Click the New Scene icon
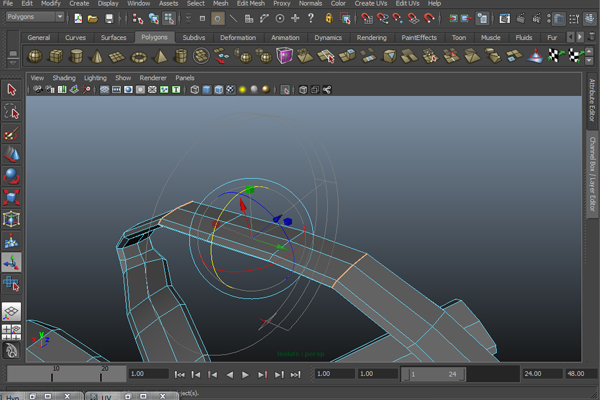This screenshot has height=400, width=600. [78, 18]
